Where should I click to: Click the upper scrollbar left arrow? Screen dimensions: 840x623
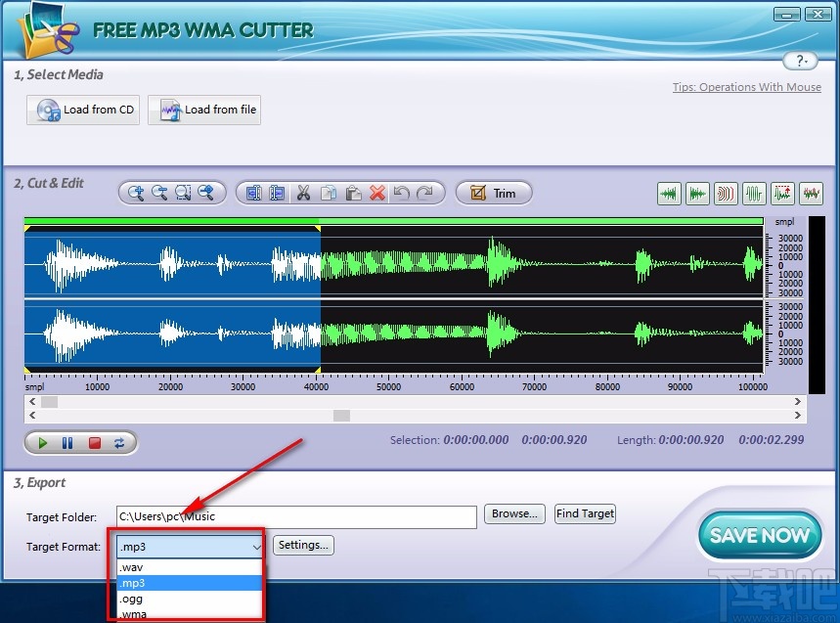pos(32,401)
